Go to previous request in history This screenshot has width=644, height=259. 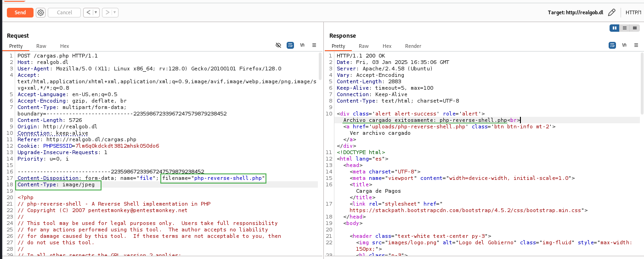tap(88, 12)
